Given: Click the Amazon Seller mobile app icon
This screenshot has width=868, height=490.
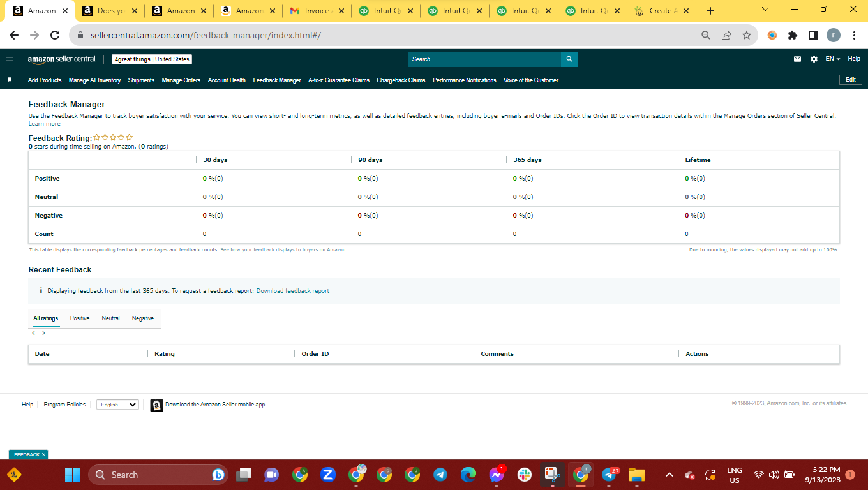Looking at the screenshot, I should [x=156, y=405].
